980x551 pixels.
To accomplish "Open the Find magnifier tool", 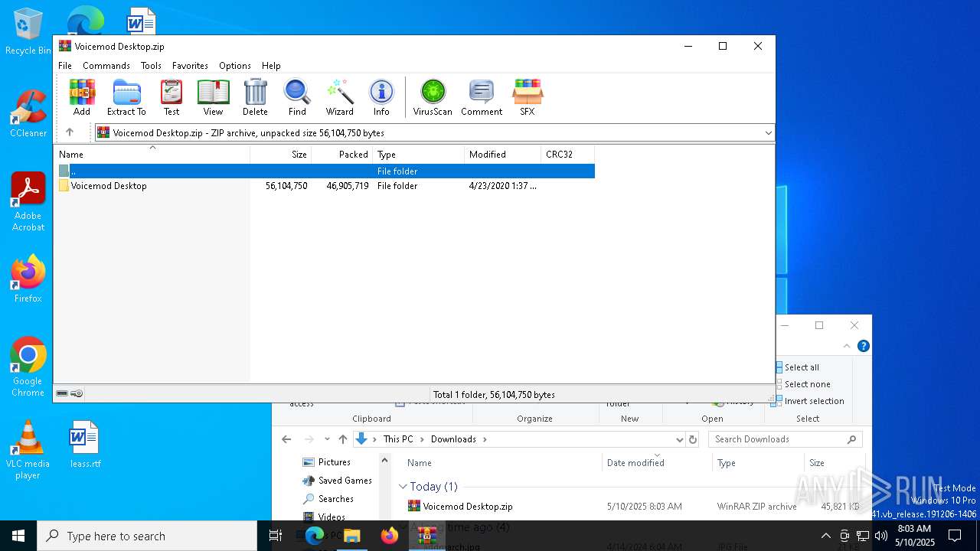I will pyautogui.click(x=297, y=97).
